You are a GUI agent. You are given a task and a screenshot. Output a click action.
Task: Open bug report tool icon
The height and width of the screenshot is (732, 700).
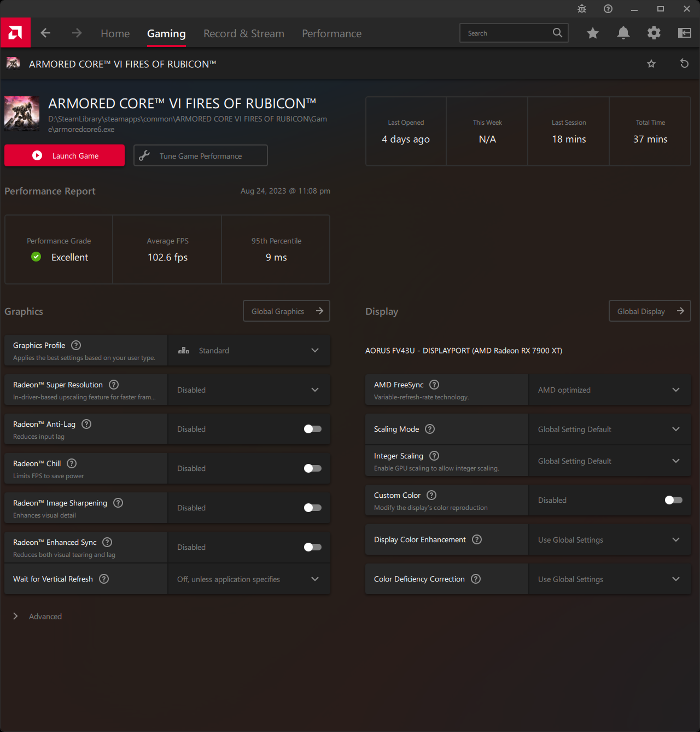[x=581, y=9]
